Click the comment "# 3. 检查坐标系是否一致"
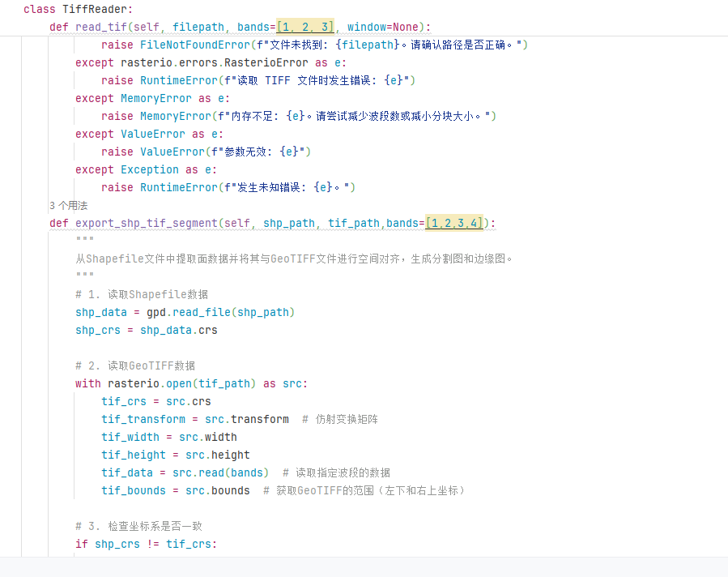The width and height of the screenshot is (728, 577). click(138, 527)
